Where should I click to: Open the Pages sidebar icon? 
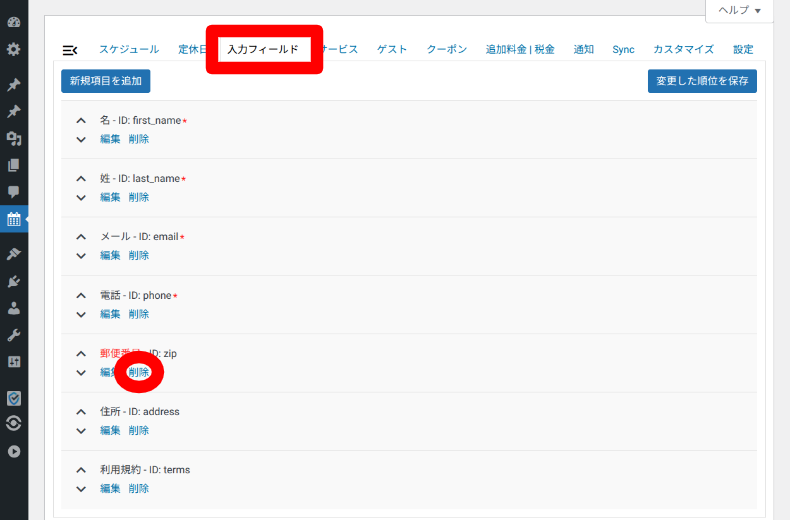pos(14,165)
